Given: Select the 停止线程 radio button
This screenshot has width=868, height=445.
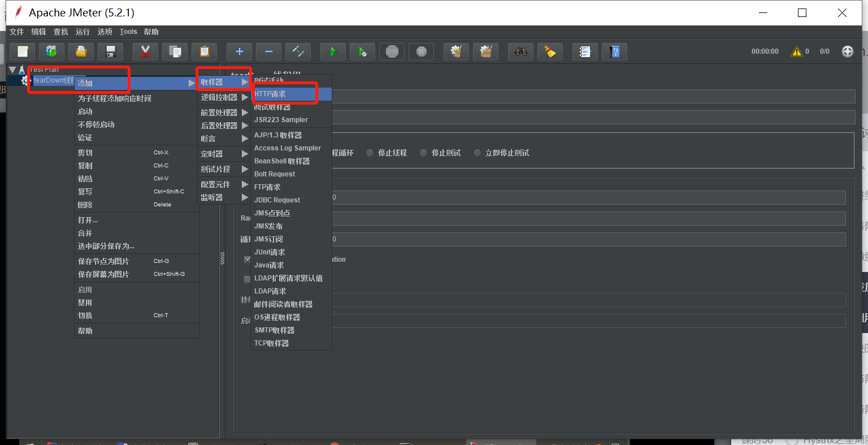Looking at the screenshot, I should 370,153.
